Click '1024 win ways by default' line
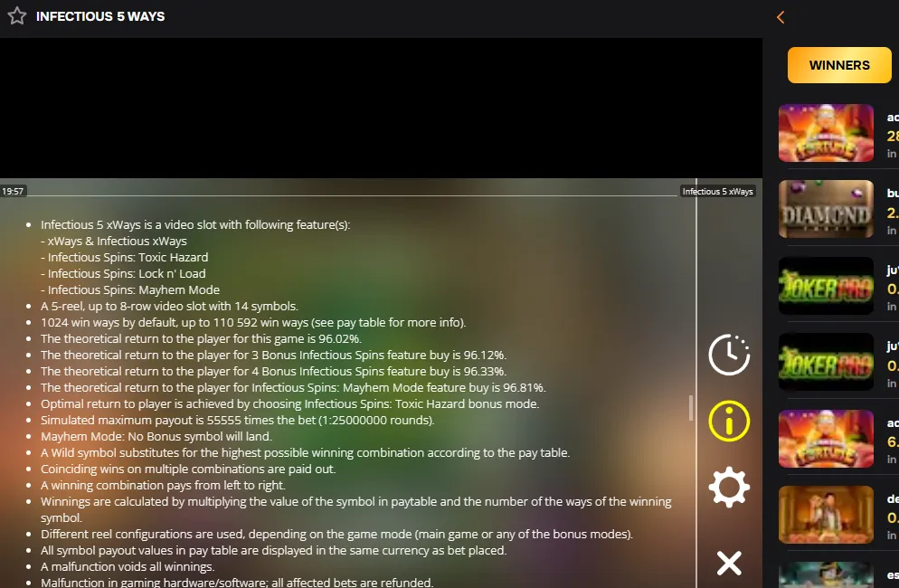899x588 pixels. pyautogui.click(x=253, y=322)
